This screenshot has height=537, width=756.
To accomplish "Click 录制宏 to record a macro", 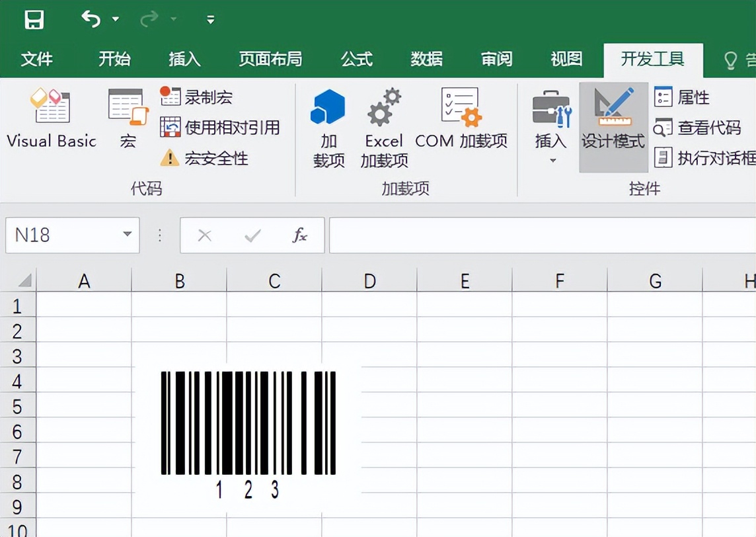I will pos(196,97).
